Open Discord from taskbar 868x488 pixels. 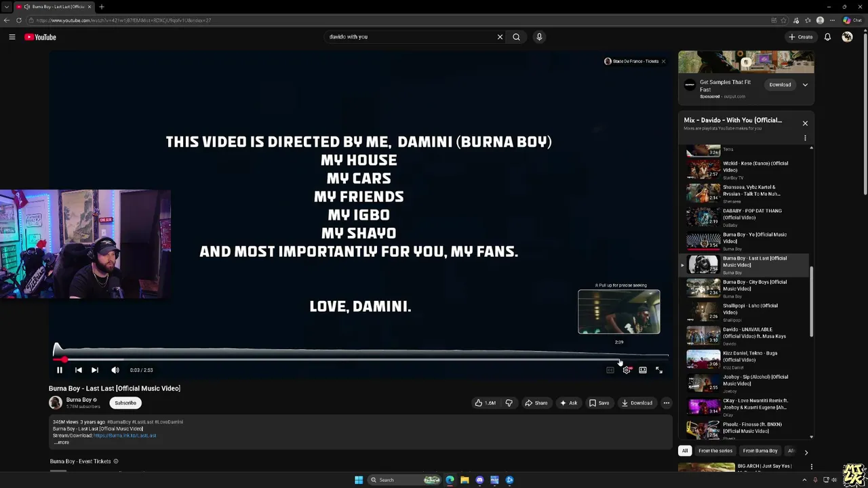[x=479, y=480]
